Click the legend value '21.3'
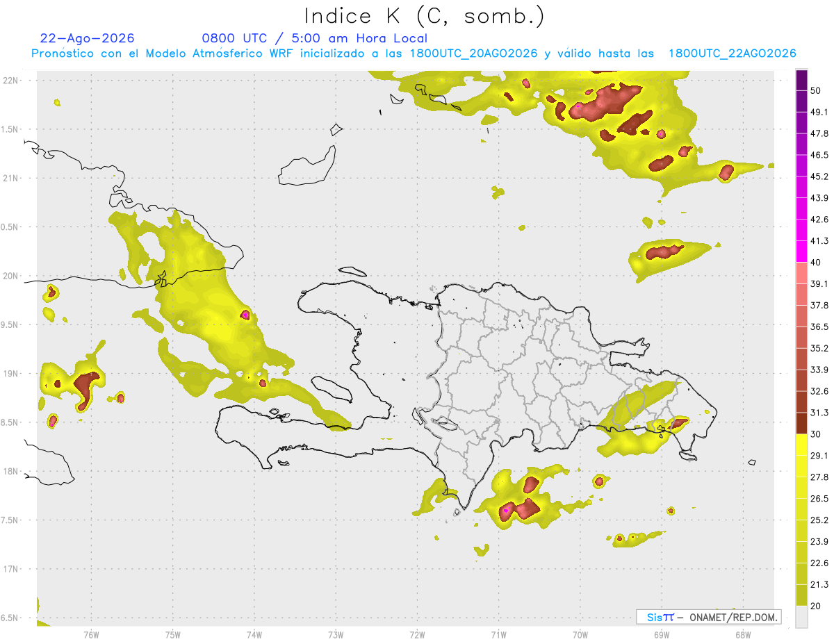 [x=819, y=585]
